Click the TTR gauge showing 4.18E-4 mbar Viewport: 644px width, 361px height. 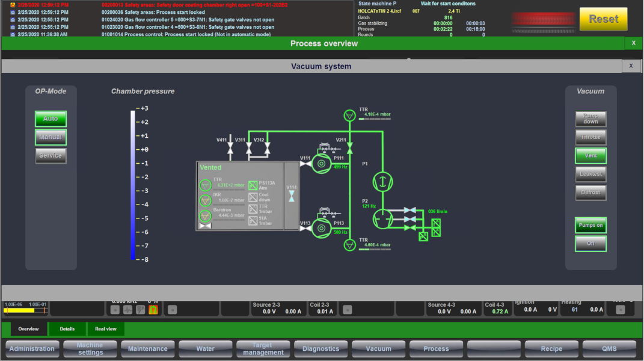[x=349, y=114]
